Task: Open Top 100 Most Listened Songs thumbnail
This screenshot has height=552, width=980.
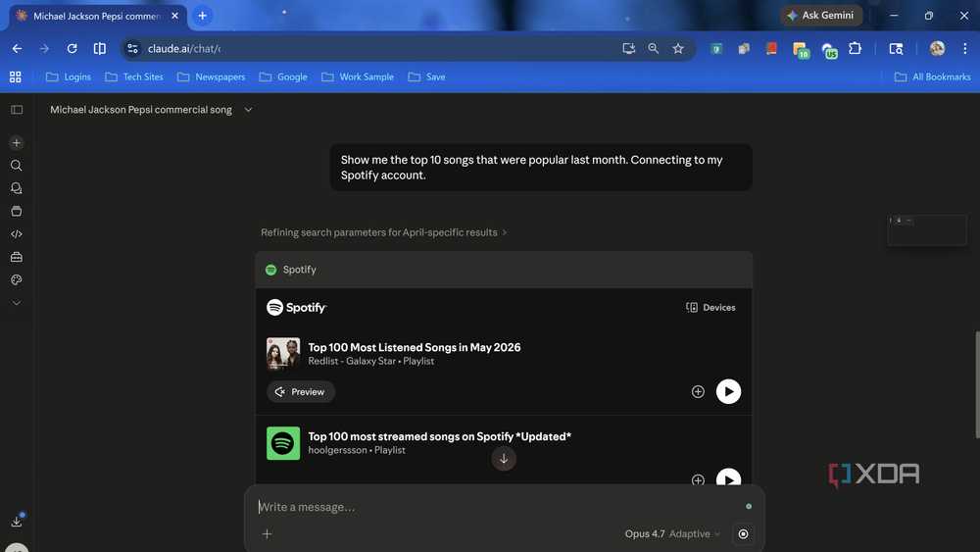Action: (x=283, y=353)
